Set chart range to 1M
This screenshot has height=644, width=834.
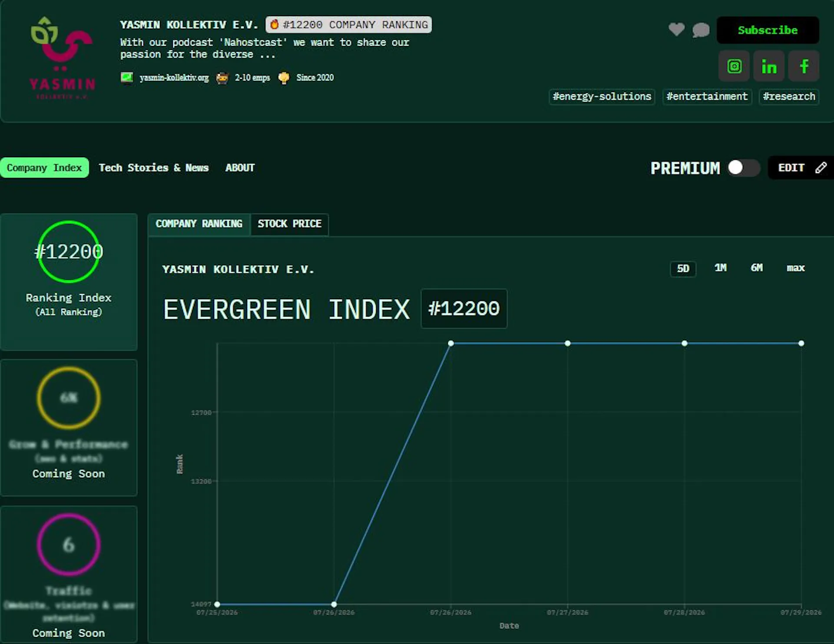tap(720, 268)
